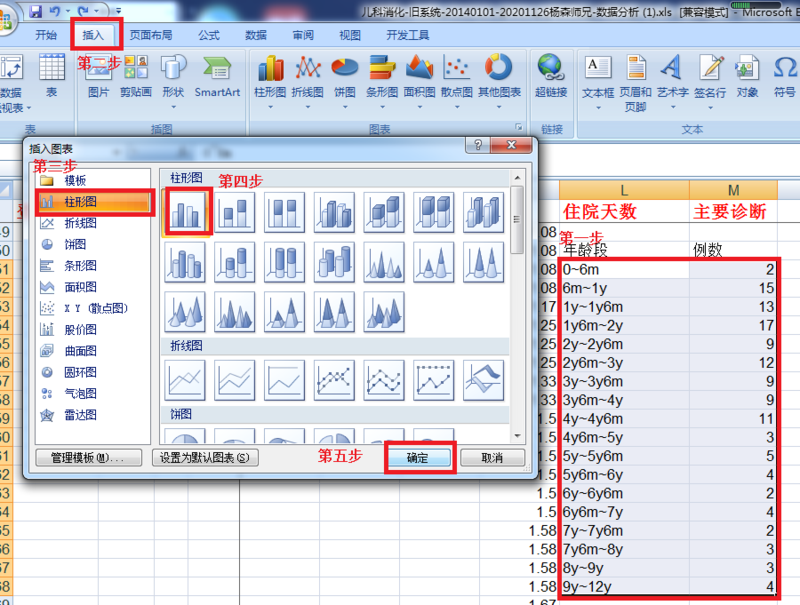Click the chart gallery scrollbar up arrow
Viewport: 800px width, 605px height.
(517, 178)
